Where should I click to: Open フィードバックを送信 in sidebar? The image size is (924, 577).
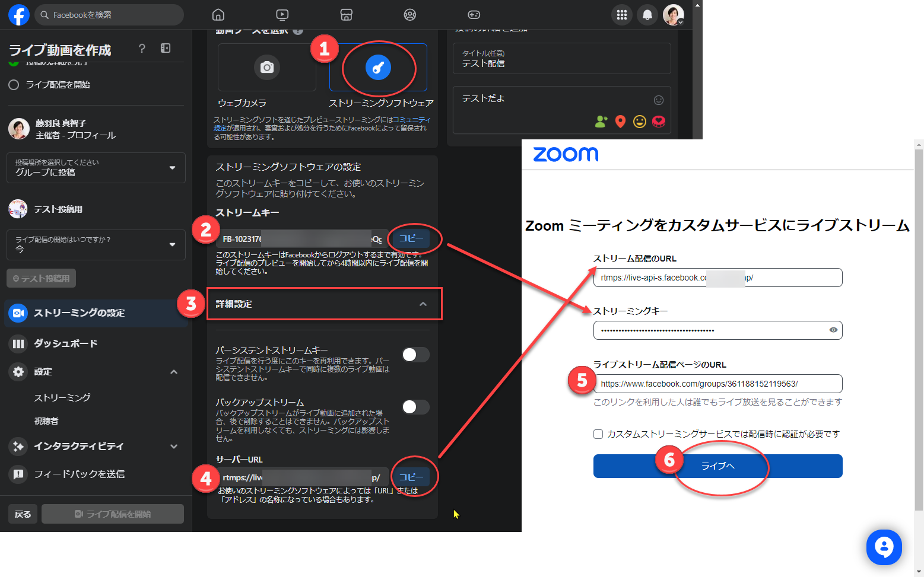pyautogui.click(x=96, y=474)
